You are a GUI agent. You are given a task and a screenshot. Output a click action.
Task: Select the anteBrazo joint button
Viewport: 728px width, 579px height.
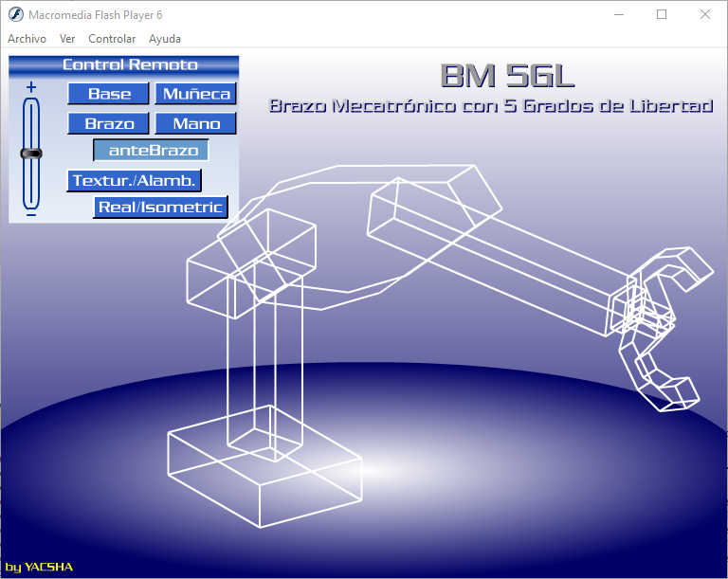pyautogui.click(x=151, y=150)
